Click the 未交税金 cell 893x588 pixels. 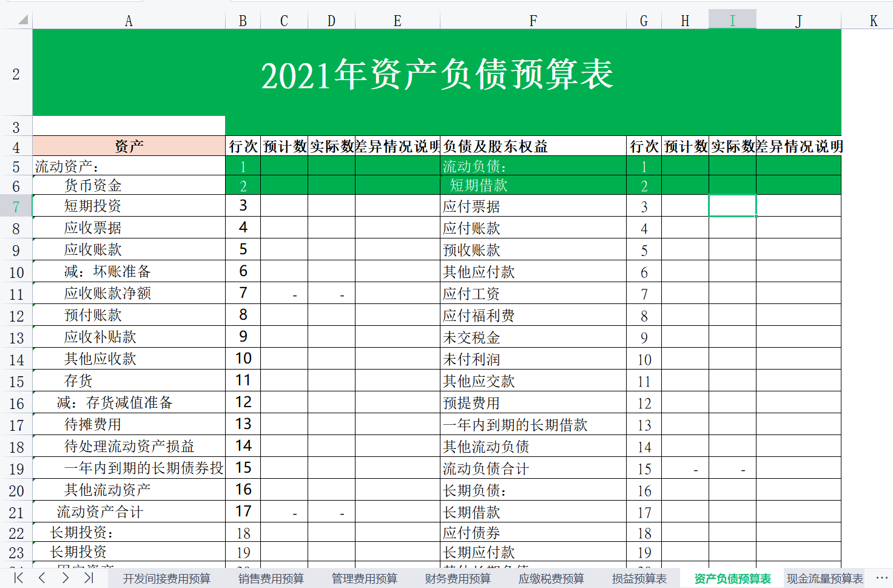(x=533, y=337)
